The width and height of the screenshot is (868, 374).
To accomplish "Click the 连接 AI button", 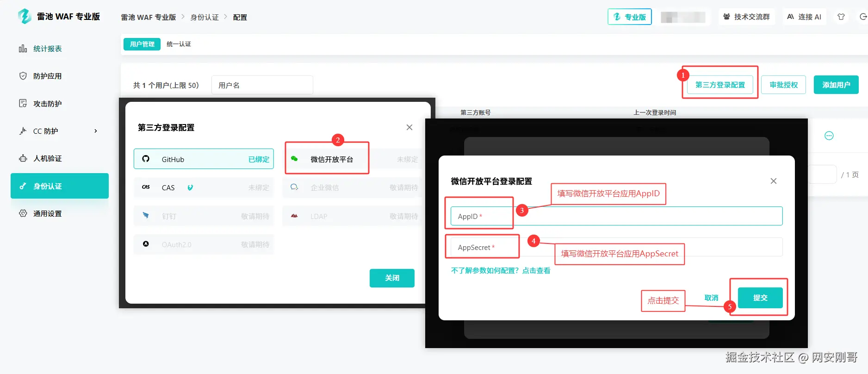I will 804,17.
